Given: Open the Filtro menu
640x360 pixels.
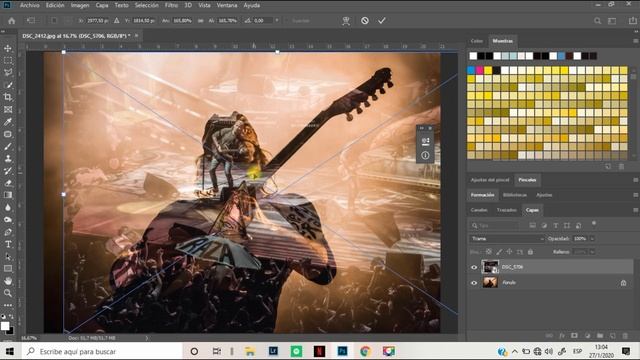Looking at the screenshot, I should click(171, 5).
